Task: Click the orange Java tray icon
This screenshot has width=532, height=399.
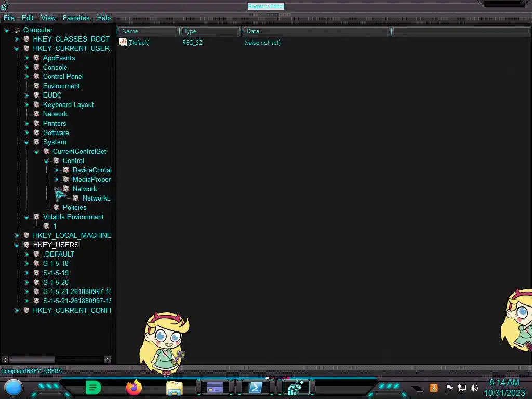Action: pyautogui.click(x=434, y=388)
